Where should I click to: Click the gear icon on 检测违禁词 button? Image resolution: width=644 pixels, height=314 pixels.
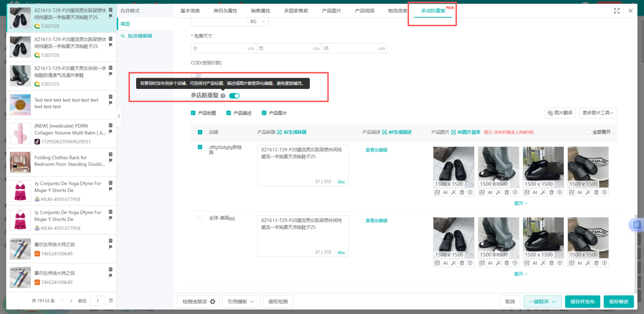point(213,301)
